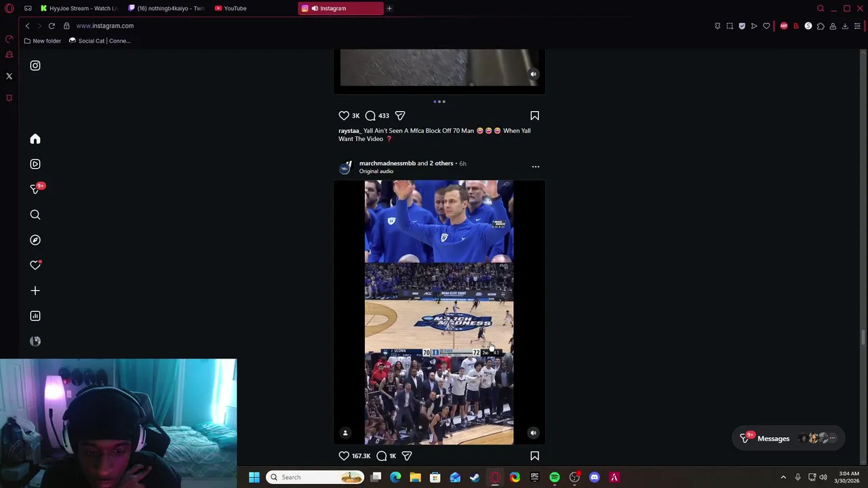Create a new post with plus icon

(x=35, y=291)
